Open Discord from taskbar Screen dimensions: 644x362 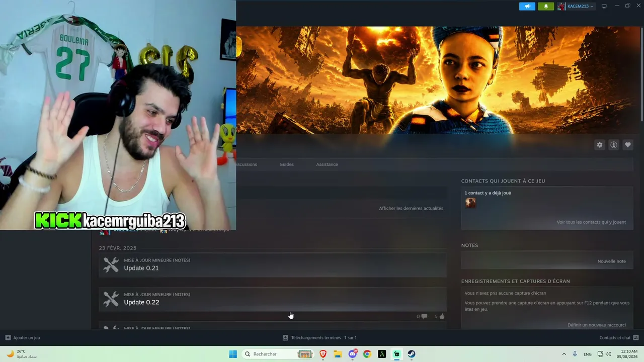pyautogui.click(x=353, y=354)
